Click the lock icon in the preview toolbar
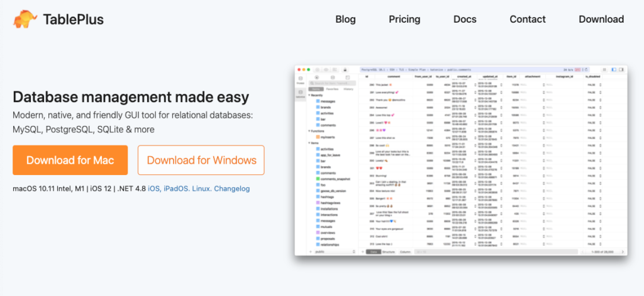 click(345, 69)
